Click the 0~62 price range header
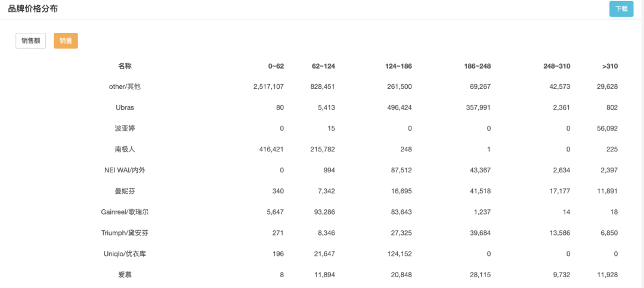This screenshot has height=288, width=644. pos(275,66)
